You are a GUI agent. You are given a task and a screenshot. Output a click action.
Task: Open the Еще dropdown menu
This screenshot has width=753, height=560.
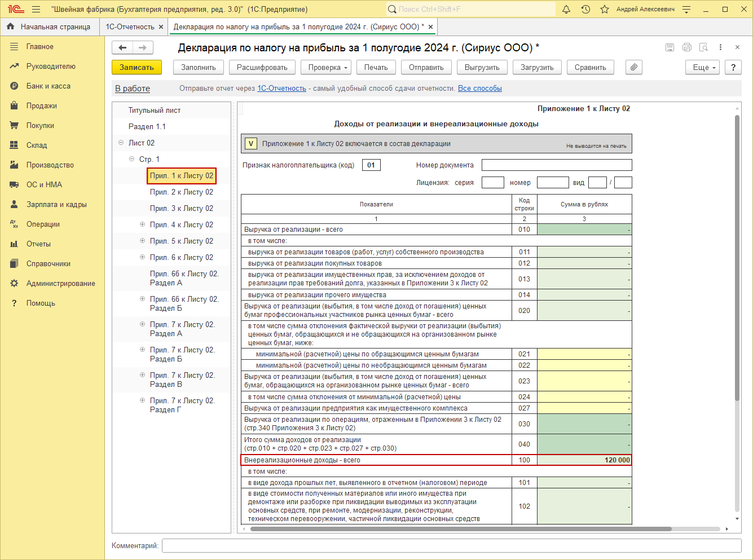coord(703,67)
